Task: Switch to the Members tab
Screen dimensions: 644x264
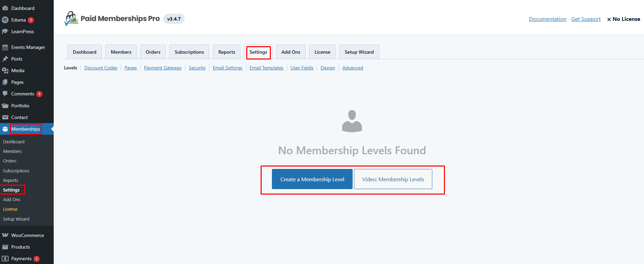Action: [x=121, y=52]
